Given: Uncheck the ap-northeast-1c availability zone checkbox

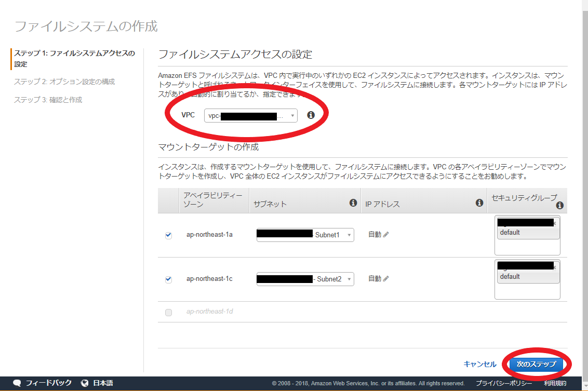Looking at the screenshot, I should pos(168,280).
